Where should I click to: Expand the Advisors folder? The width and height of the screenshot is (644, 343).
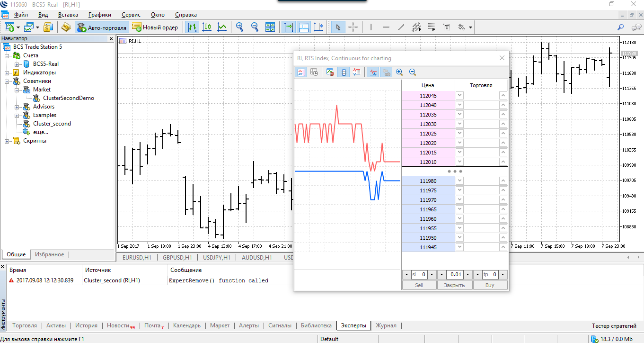point(17,107)
